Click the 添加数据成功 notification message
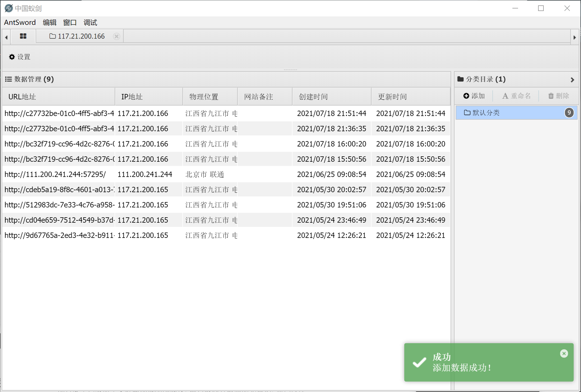581x392 pixels. point(462,368)
